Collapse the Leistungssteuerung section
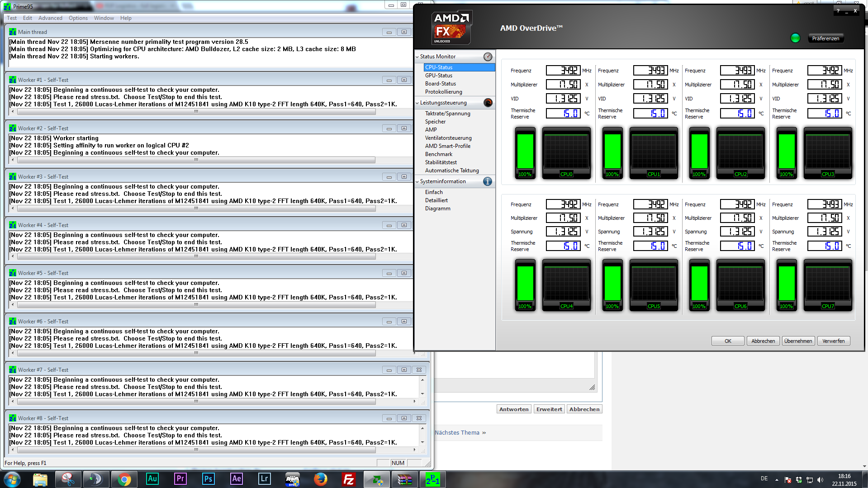Image resolution: width=868 pixels, height=488 pixels. coord(417,103)
